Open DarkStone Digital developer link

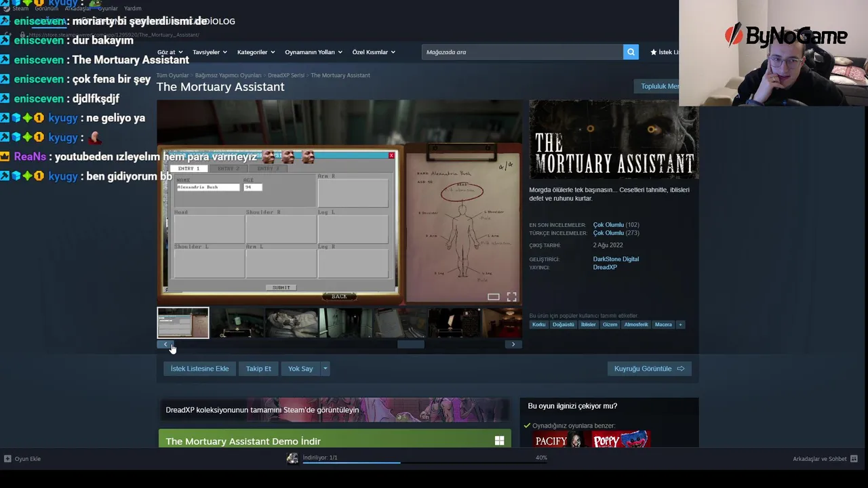[x=616, y=259]
